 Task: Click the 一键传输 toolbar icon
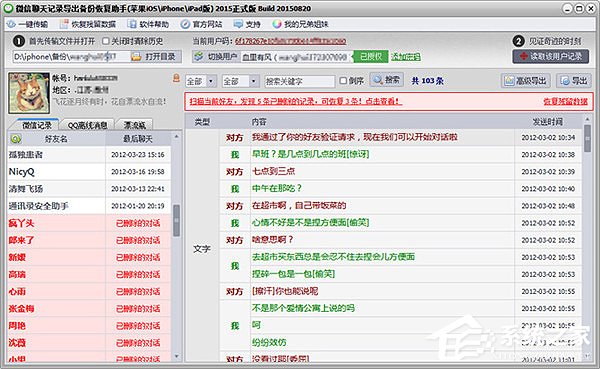pos(11,24)
